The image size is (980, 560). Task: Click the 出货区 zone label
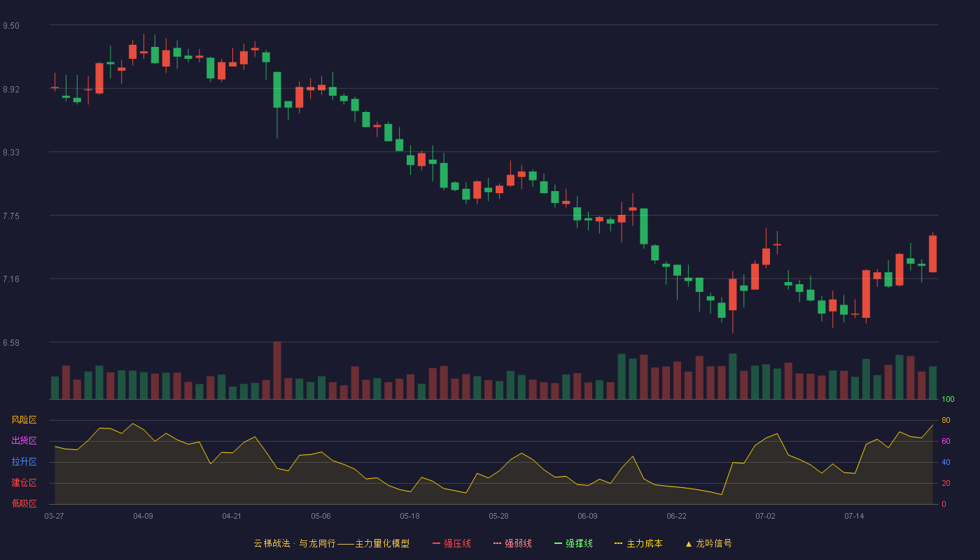click(24, 441)
